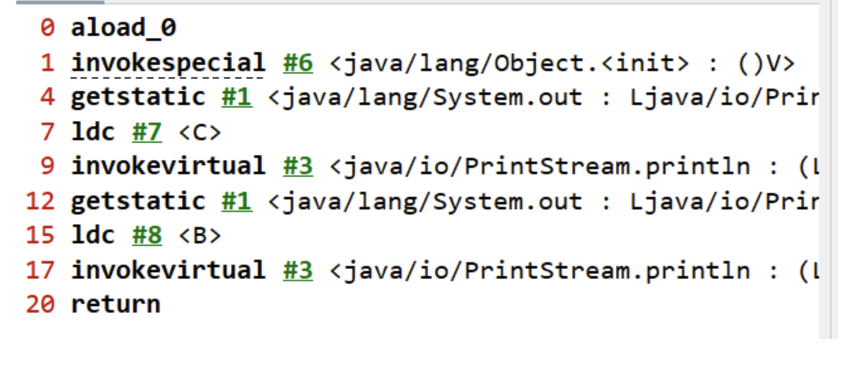Select the aload_0 instruction
Viewport: 868px width, 366px height.
[x=123, y=29]
